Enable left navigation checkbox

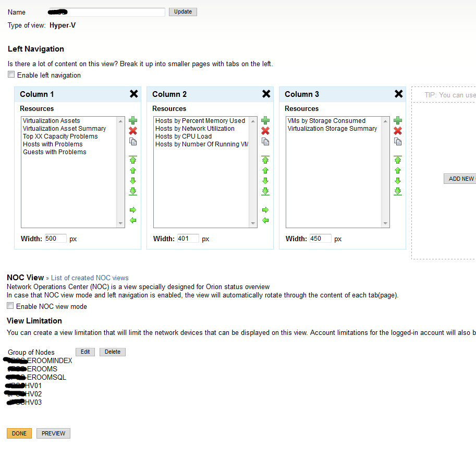(x=11, y=74)
